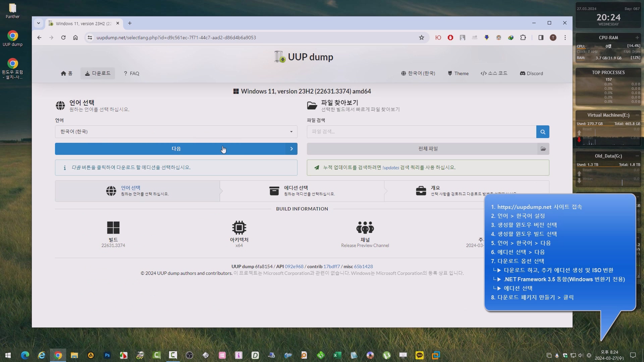Open the 한국어 (한국) site language menu
The height and width of the screenshot is (362, 644).
pos(418,73)
